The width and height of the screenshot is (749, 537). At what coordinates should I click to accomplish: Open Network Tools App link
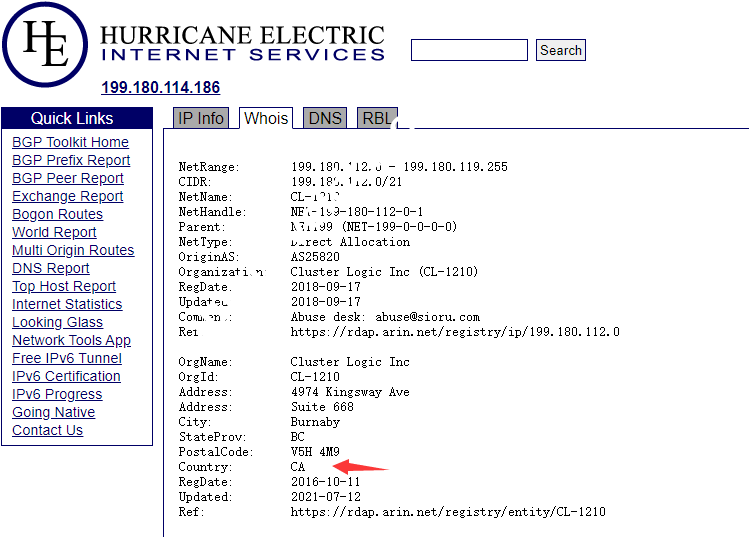(71, 340)
